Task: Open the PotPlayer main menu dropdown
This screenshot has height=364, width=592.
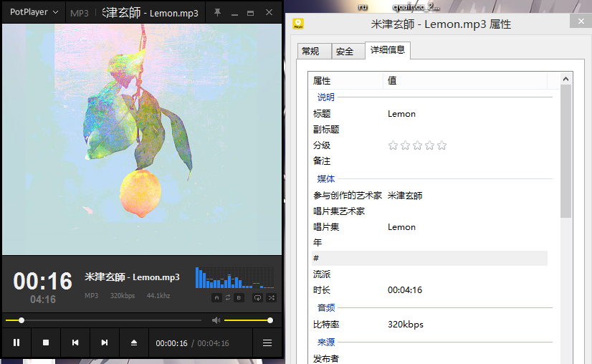Action: coord(34,12)
